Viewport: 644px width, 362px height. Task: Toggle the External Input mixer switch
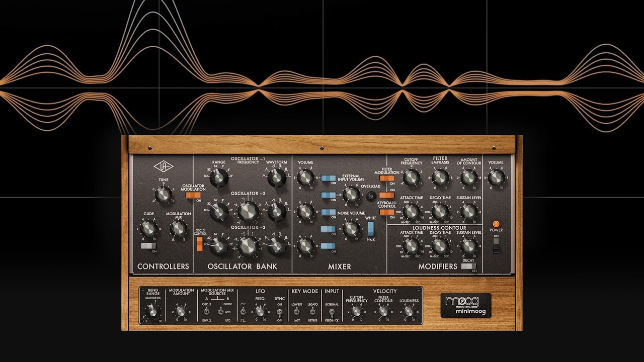pos(329,195)
